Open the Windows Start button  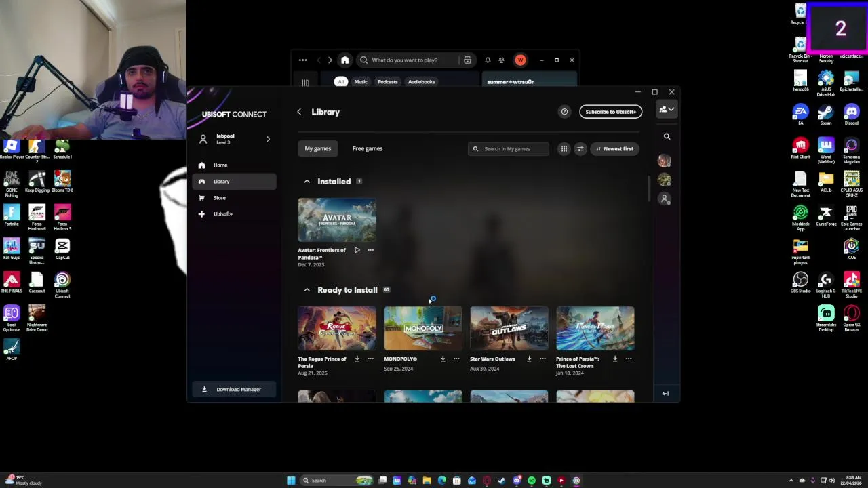291,481
